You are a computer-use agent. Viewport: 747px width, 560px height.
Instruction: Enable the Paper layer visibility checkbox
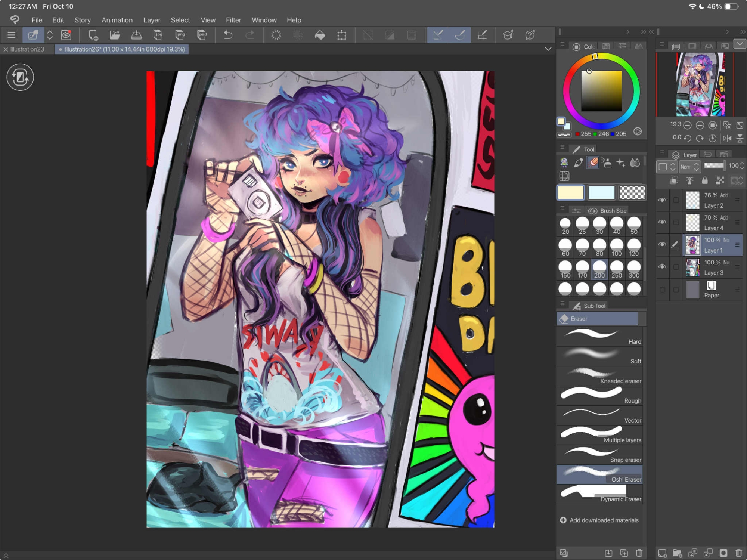click(x=662, y=290)
